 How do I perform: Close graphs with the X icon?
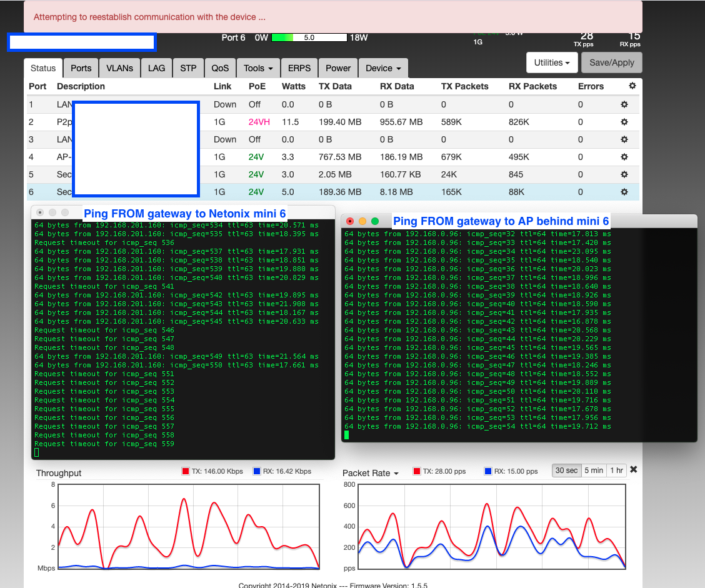coord(634,470)
